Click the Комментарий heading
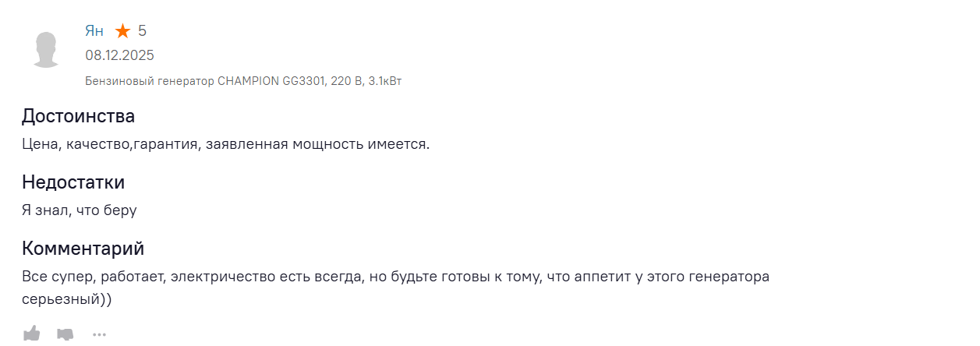 click(x=83, y=249)
